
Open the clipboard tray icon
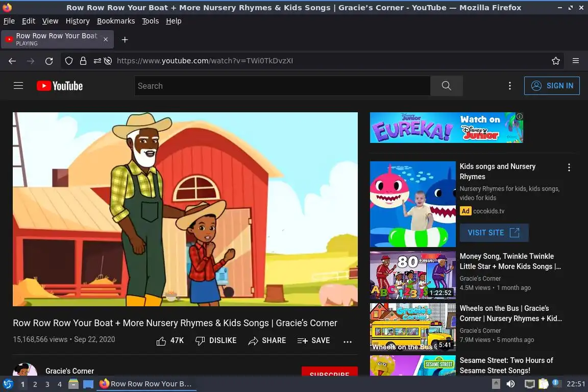(544, 384)
